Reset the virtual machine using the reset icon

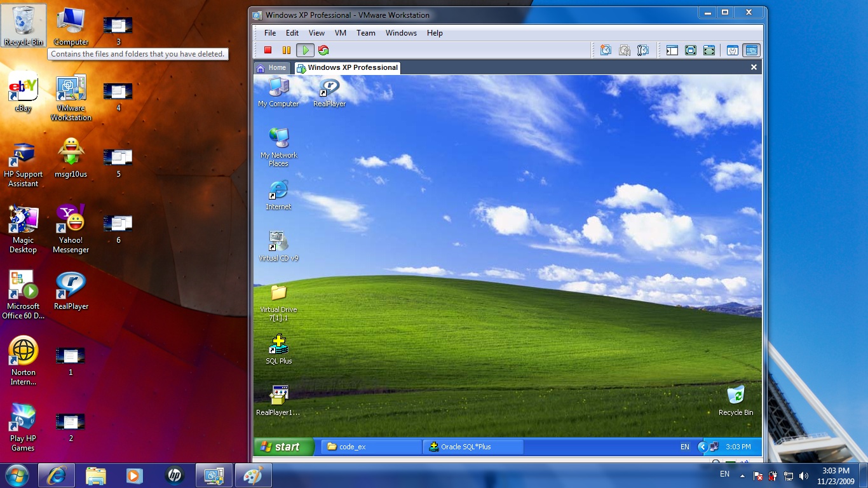click(323, 50)
